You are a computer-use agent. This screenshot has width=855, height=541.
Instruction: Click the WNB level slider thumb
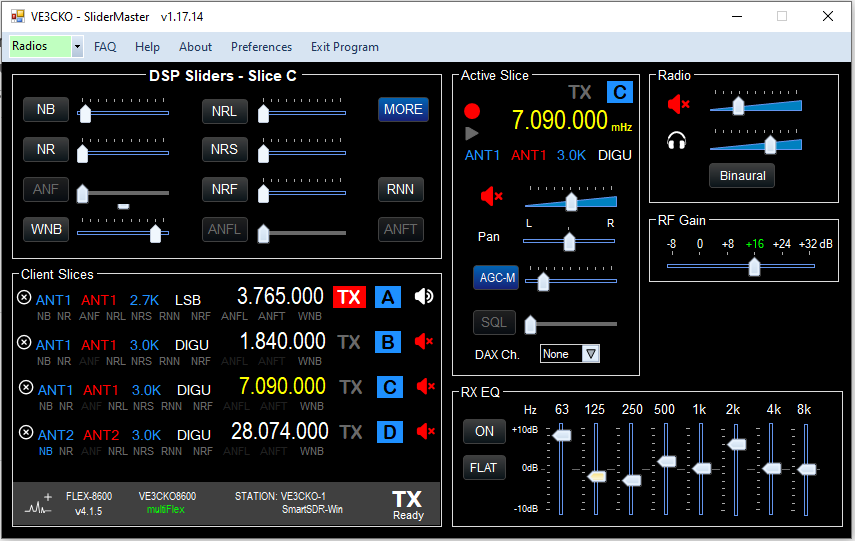coord(155,233)
